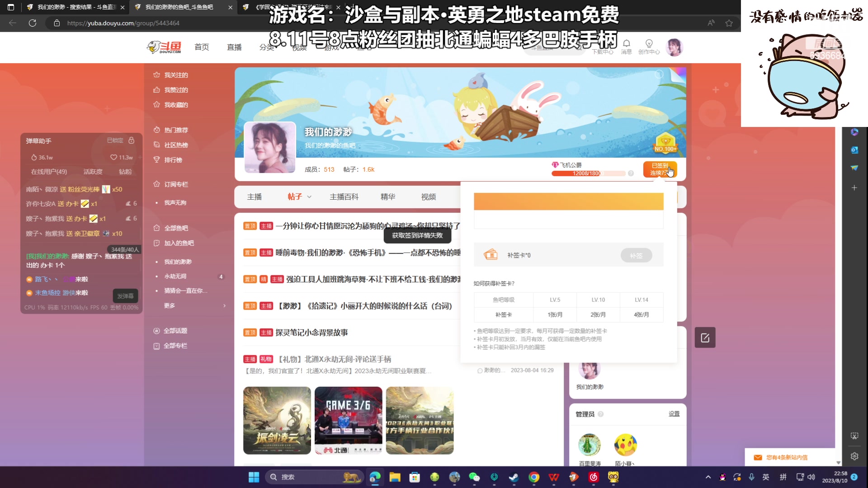Image resolution: width=868 pixels, height=488 pixels.
Task: Click the 鱼吧 profile avatar photo
Action: [270, 147]
